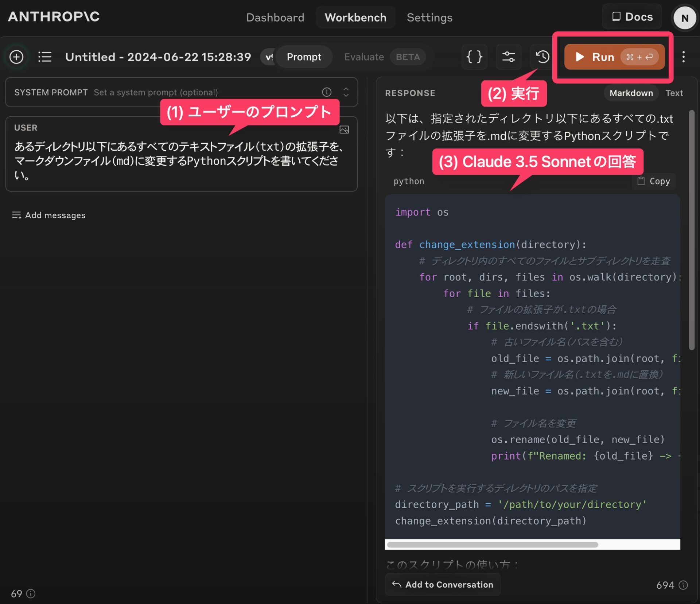Click the curly braces variables icon
Viewport: 700px width, 604px height.
[x=474, y=57]
